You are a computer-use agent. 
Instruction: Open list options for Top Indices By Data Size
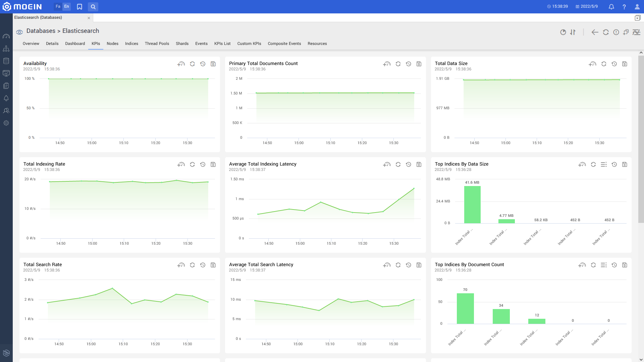pos(604,164)
